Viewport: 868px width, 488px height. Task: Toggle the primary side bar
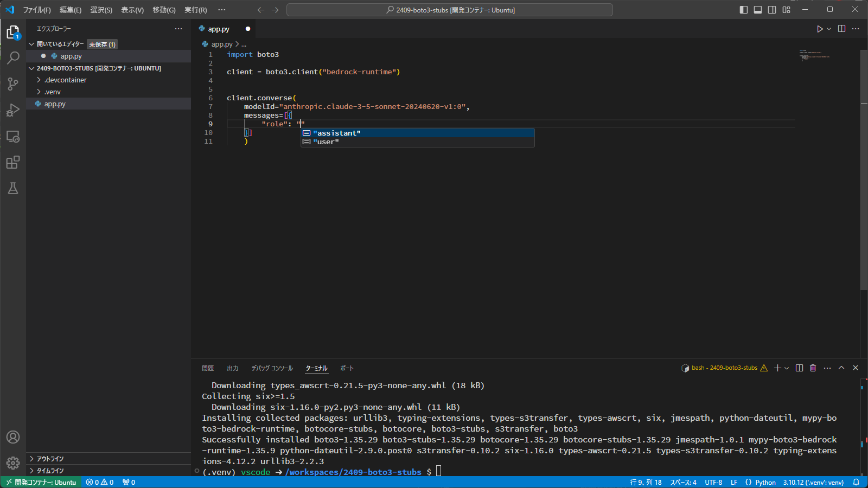point(744,10)
